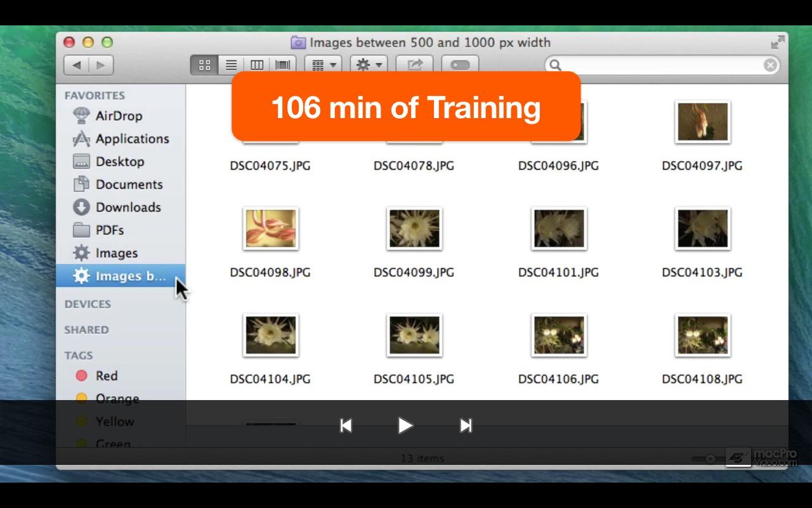Image resolution: width=812 pixels, height=508 pixels.
Task: Click the FAVORITES sidebar heading
Action: (x=95, y=95)
